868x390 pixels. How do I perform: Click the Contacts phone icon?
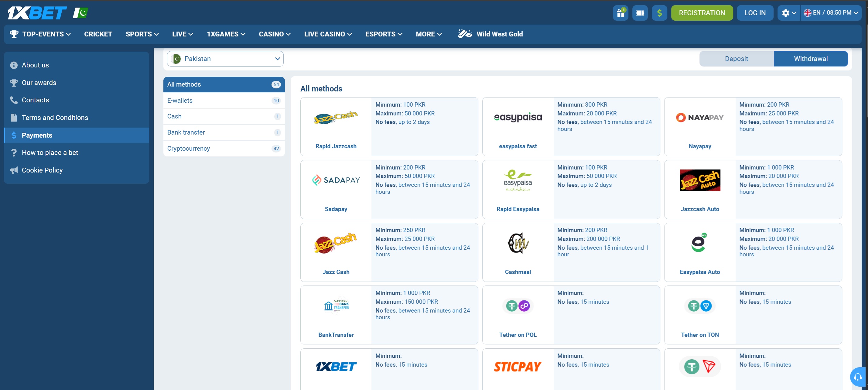14,100
